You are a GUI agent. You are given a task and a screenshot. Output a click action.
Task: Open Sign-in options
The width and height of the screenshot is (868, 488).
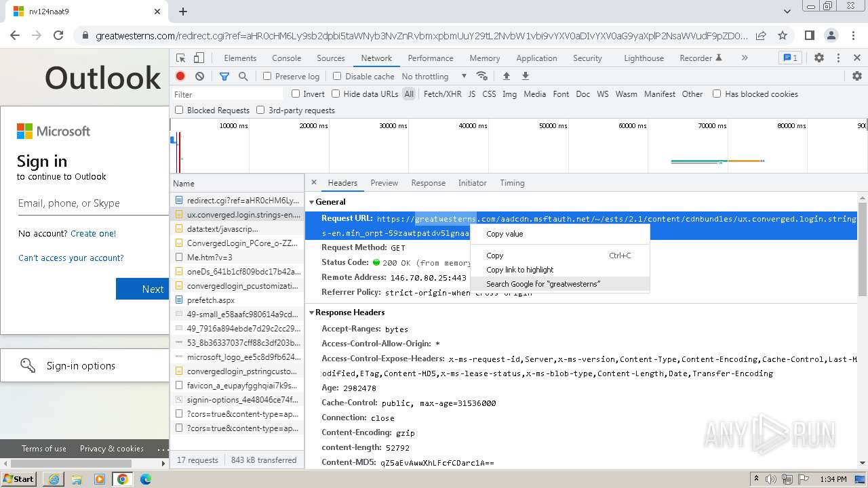(85, 366)
